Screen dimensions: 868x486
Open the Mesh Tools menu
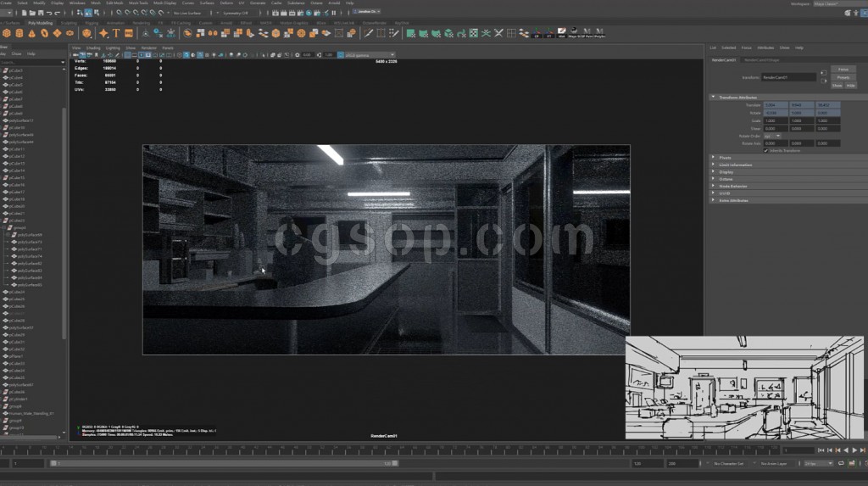coord(138,3)
